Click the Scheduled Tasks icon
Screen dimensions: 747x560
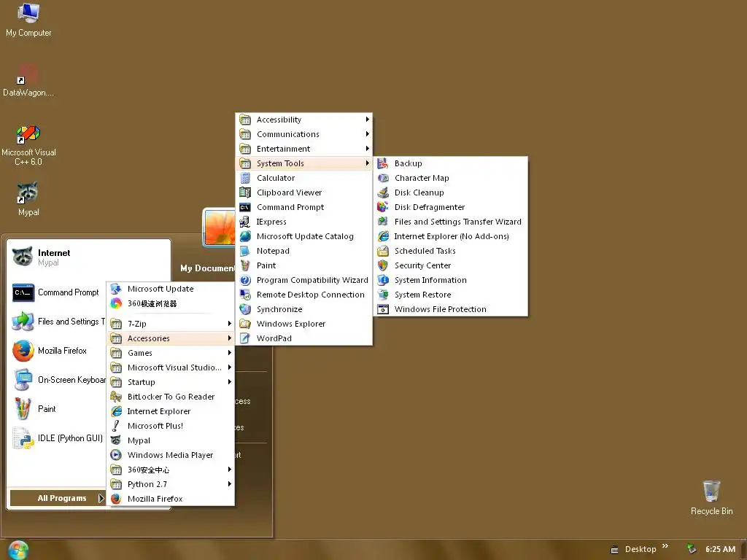click(382, 251)
